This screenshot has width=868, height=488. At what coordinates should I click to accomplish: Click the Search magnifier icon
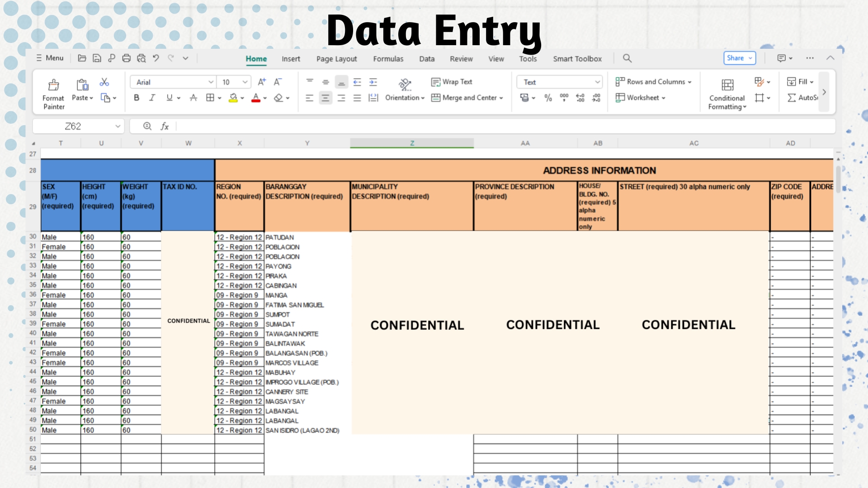627,58
